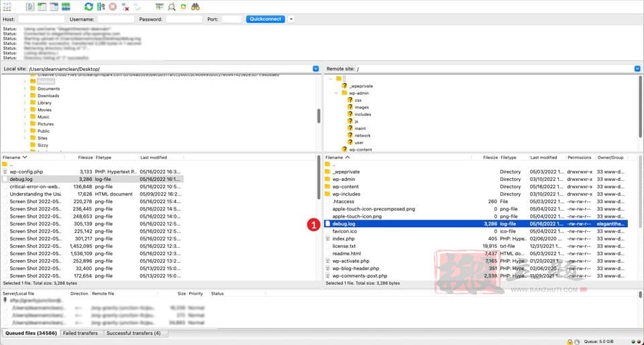Sort local files by Filesize column
The image size is (644, 345).
tap(85, 157)
